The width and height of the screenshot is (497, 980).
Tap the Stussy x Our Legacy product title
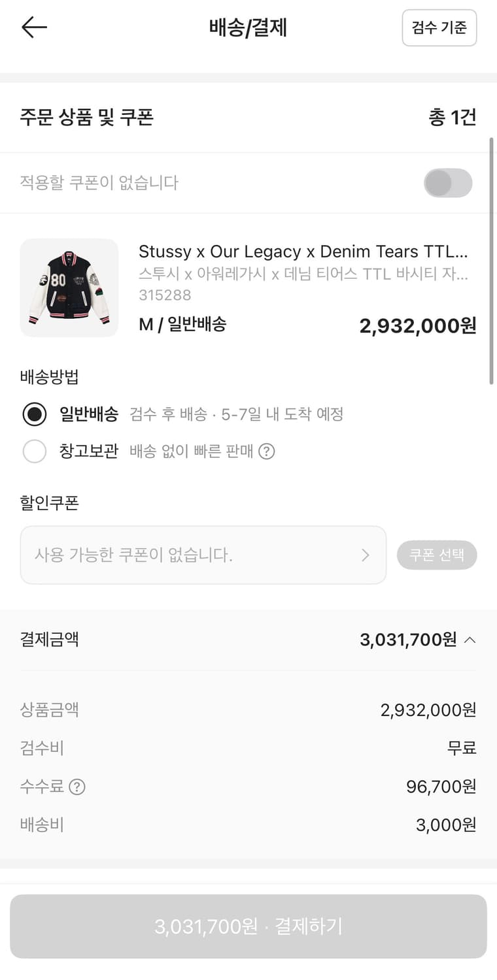tap(303, 252)
